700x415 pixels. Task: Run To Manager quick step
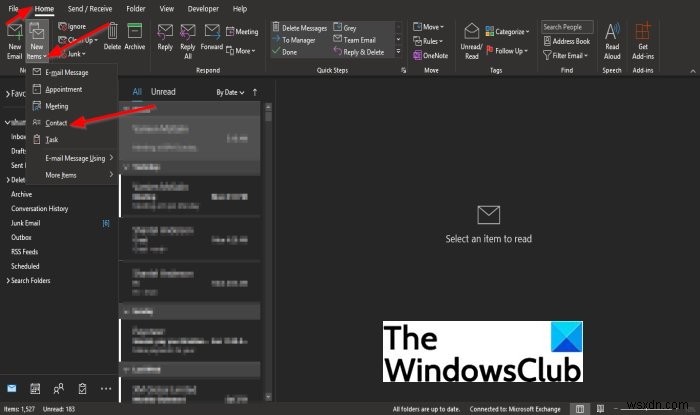coord(294,40)
